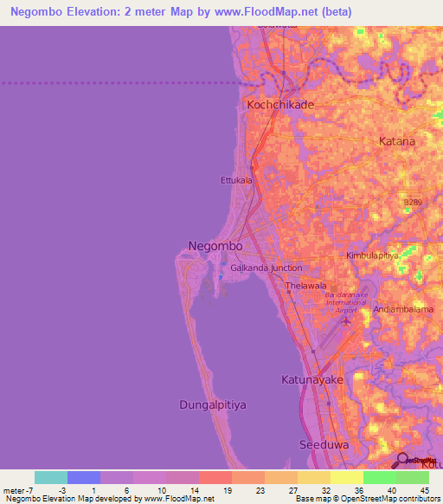The height and width of the screenshot is (504, 443).
Task: Click the map title heading text
Action: pyautogui.click(x=181, y=12)
